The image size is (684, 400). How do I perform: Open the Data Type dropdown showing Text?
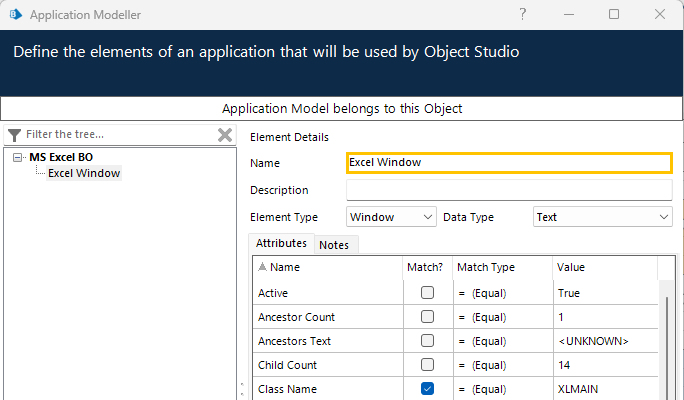tap(602, 217)
